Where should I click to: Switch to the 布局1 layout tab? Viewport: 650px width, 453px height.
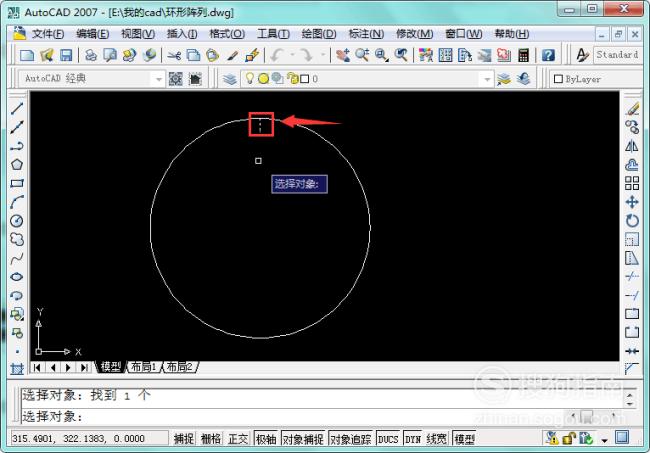point(143,367)
